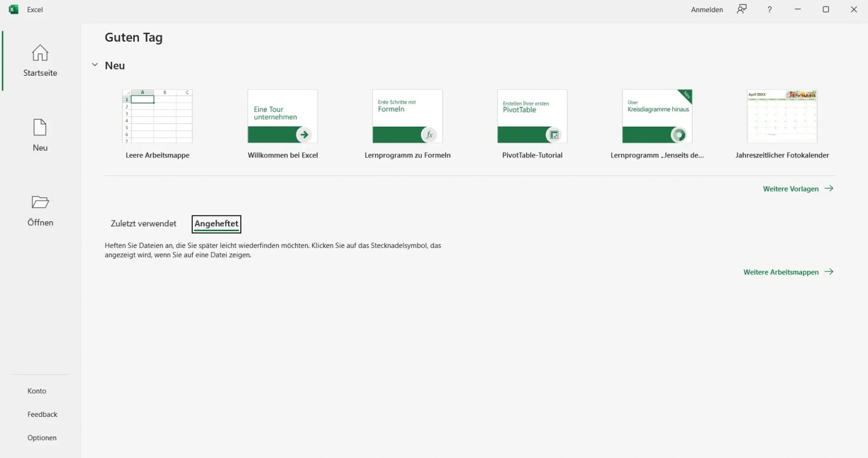Screen dimensions: 868x458
Task: Create a Leere Arbeitsmappe from thumbnail
Action: click(157, 116)
